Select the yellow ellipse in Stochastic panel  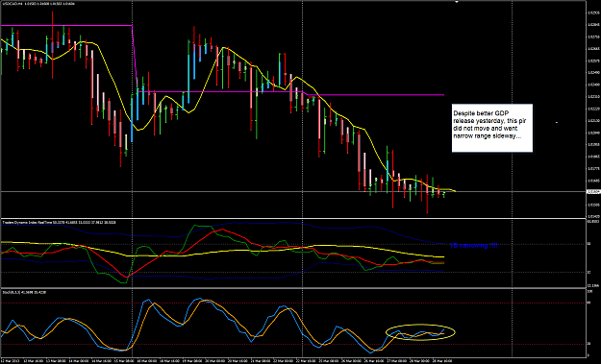click(420, 332)
